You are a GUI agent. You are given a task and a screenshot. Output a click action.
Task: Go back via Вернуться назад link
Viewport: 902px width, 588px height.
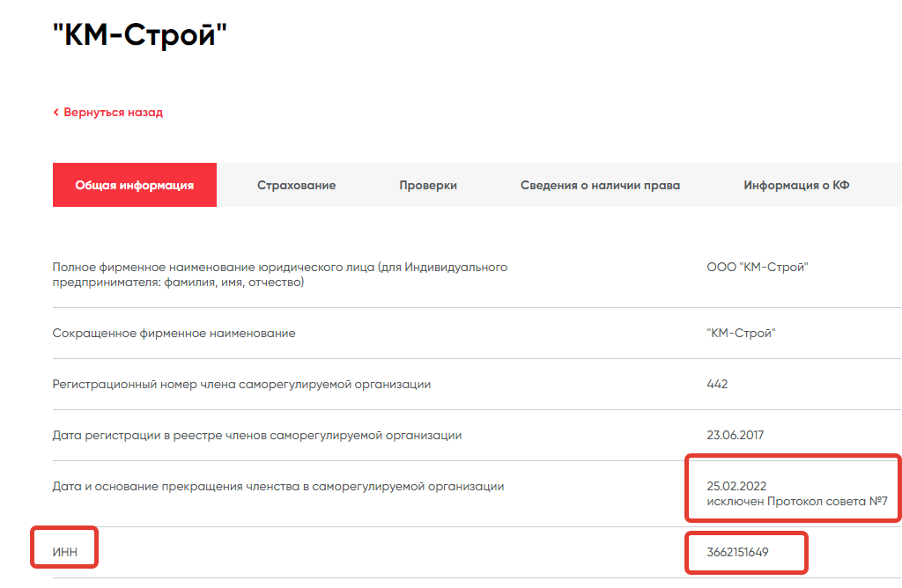pos(112,113)
